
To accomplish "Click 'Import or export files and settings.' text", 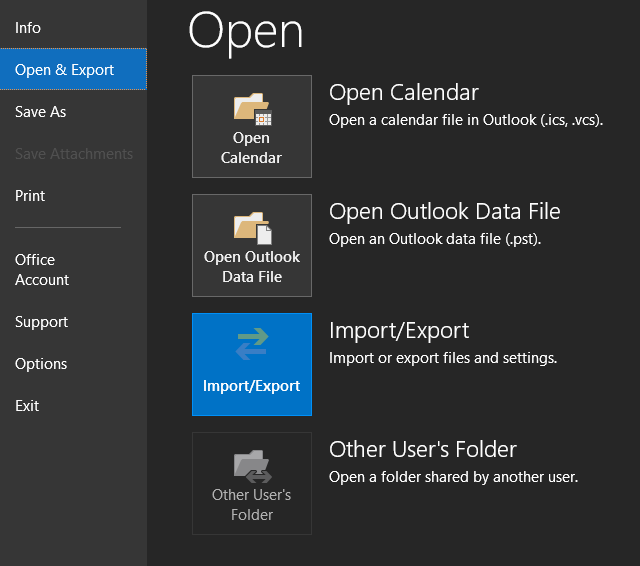I will [x=443, y=358].
